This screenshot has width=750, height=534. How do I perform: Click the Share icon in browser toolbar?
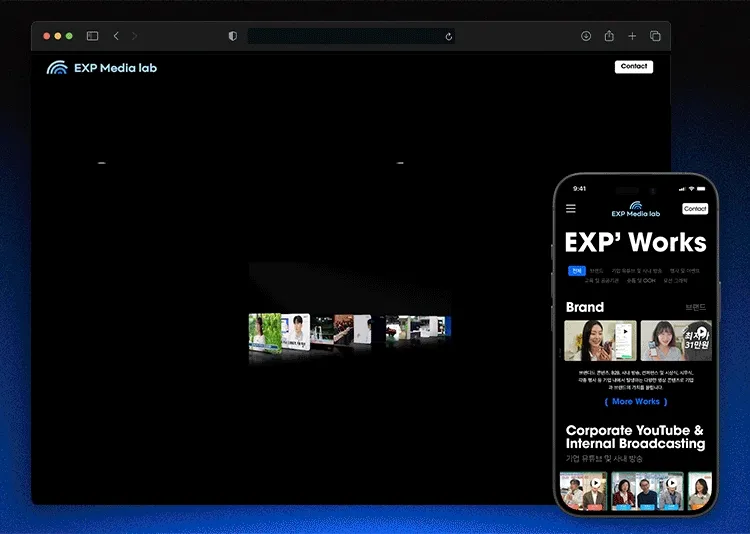(609, 36)
